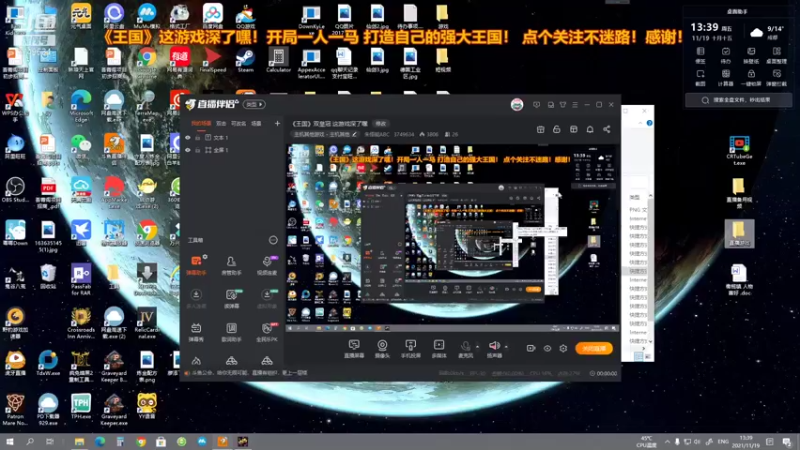Select 文本 1 source row
Screen dimensions: 800x450
pos(233,138)
